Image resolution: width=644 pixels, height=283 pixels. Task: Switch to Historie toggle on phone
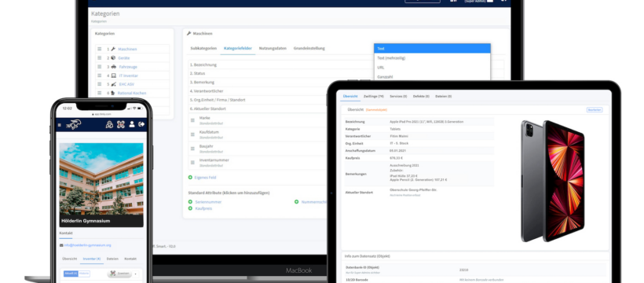[84, 274]
